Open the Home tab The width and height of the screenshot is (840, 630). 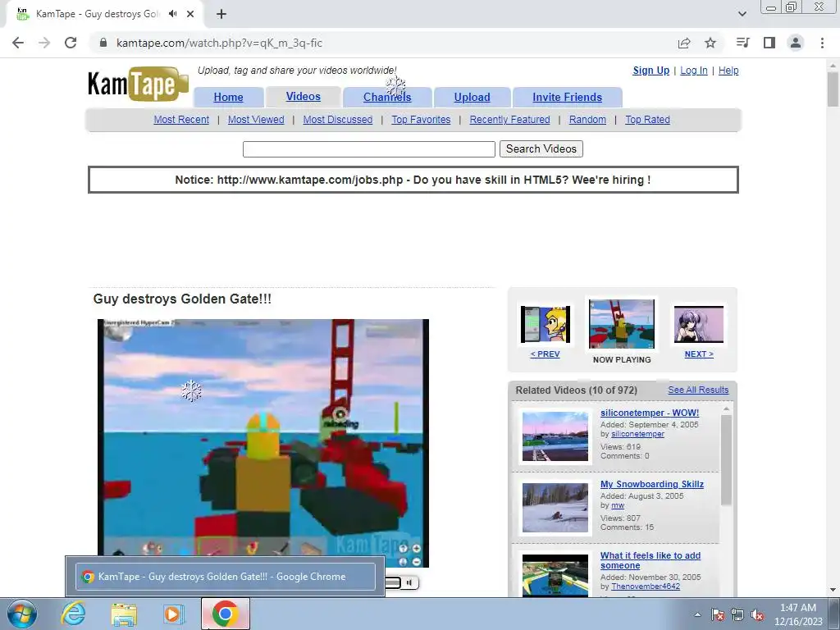(x=228, y=97)
